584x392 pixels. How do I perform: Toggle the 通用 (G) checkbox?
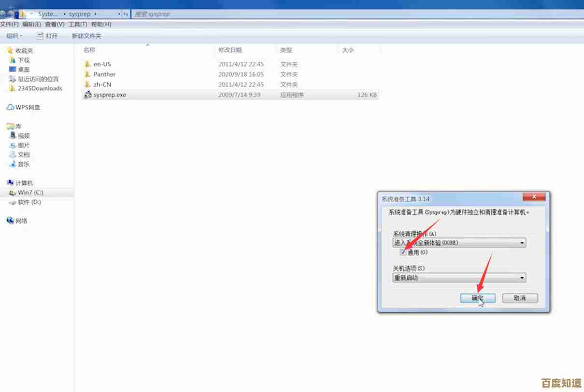click(x=403, y=252)
